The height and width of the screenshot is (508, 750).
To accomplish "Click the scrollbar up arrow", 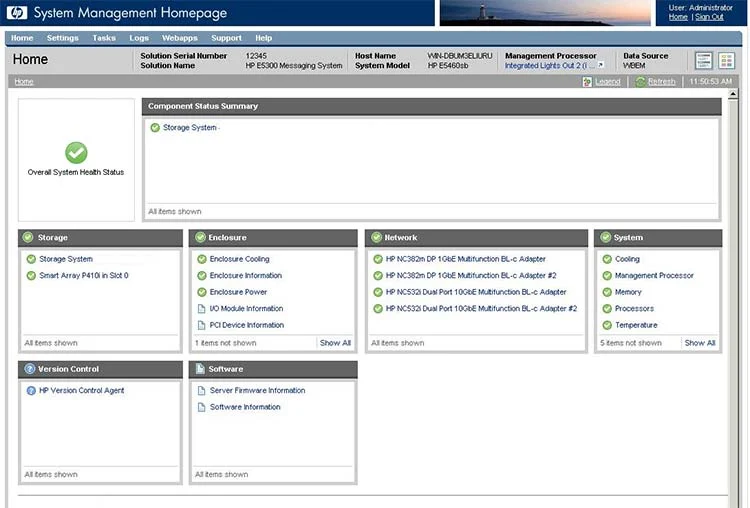I will (x=733, y=94).
